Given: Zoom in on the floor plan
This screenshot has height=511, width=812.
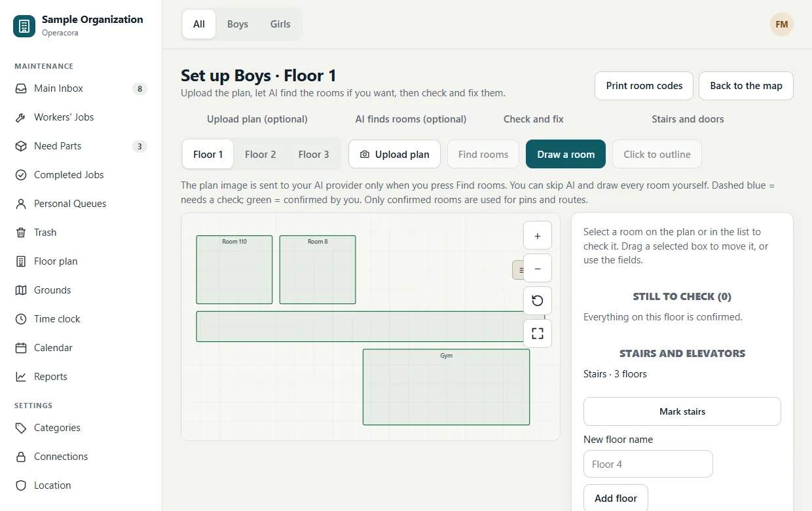Looking at the screenshot, I should (538, 235).
